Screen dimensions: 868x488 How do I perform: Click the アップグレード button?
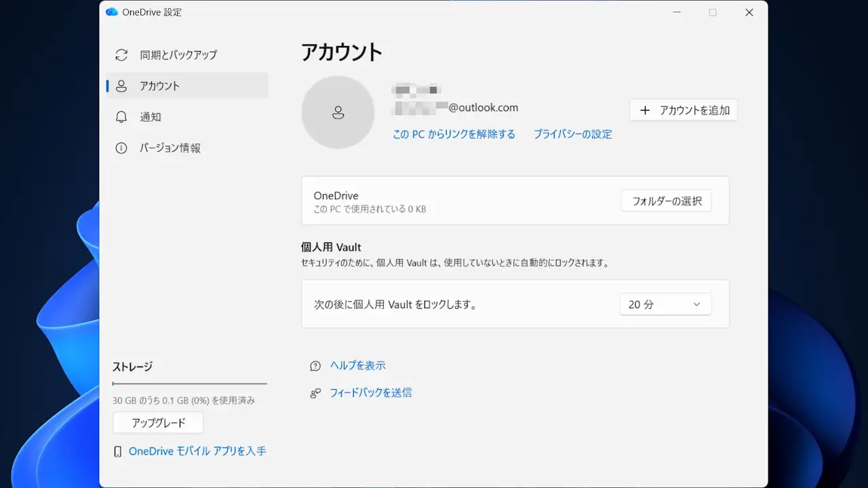(x=158, y=423)
